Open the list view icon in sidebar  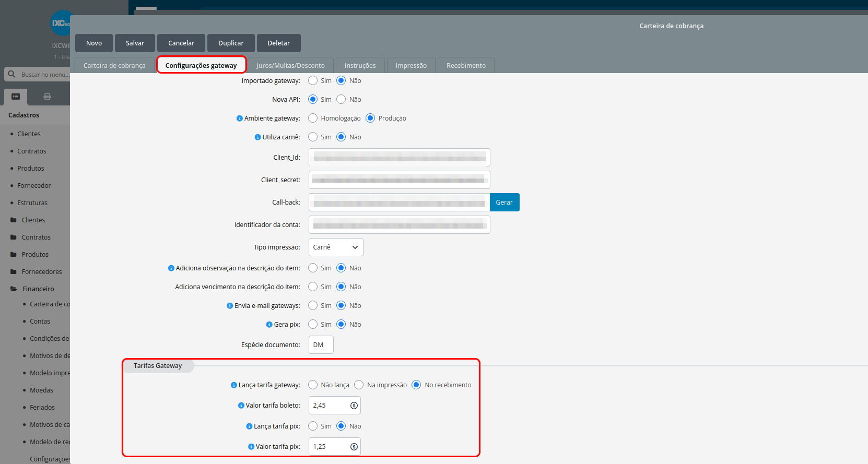pyautogui.click(x=16, y=97)
